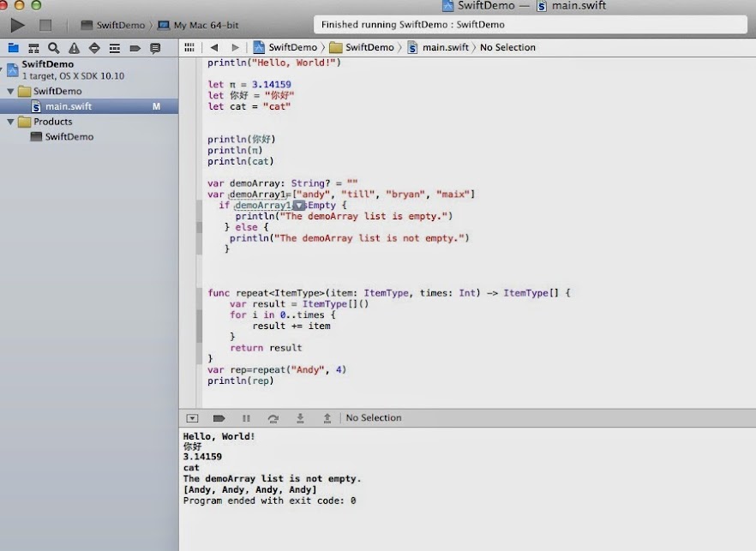Hide the debug area with toggle button
756x551 pixels.
(192, 418)
